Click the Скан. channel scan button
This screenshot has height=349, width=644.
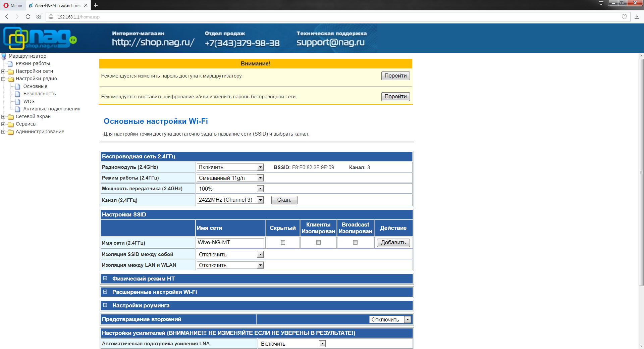point(284,200)
